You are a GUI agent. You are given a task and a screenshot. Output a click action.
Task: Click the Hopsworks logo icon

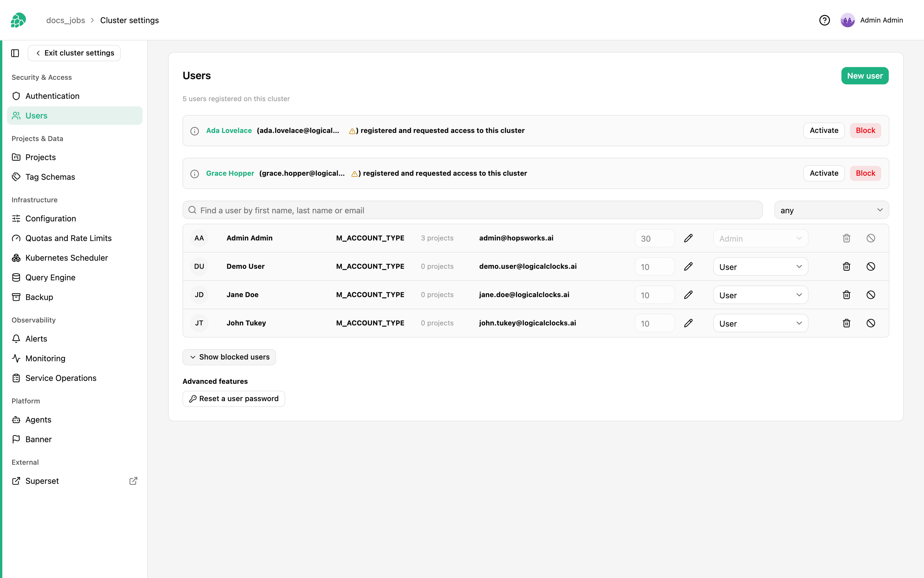(x=18, y=20)
